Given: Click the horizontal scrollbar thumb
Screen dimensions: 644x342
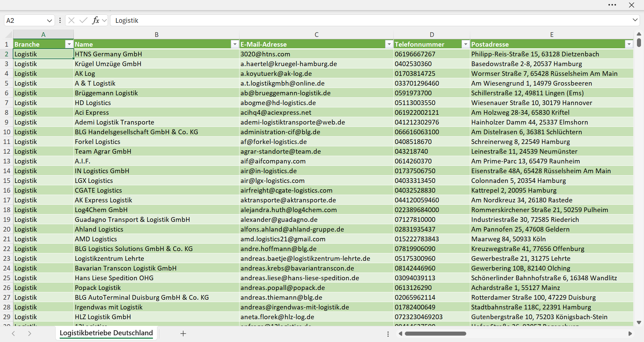Looking at the screenshot, I should pos(435,334).
